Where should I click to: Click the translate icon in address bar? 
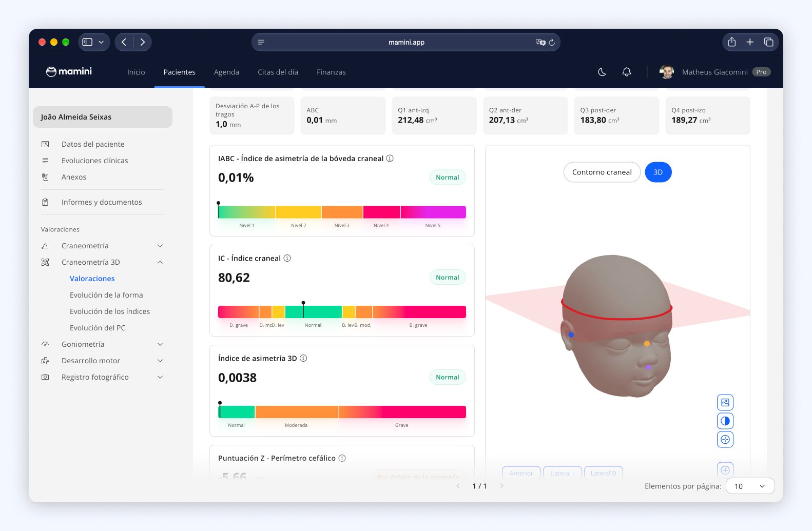click(540, 43)
